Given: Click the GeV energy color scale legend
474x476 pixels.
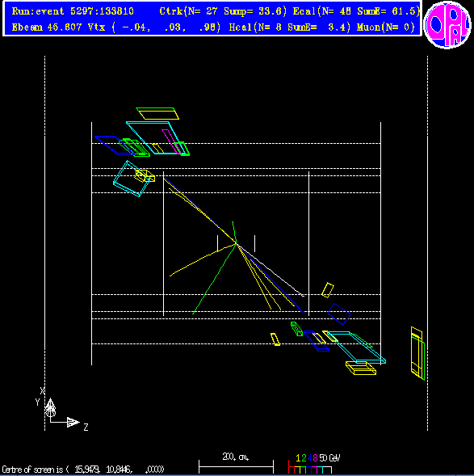Looking at the screenshot, I should click(x=314, y=464).
